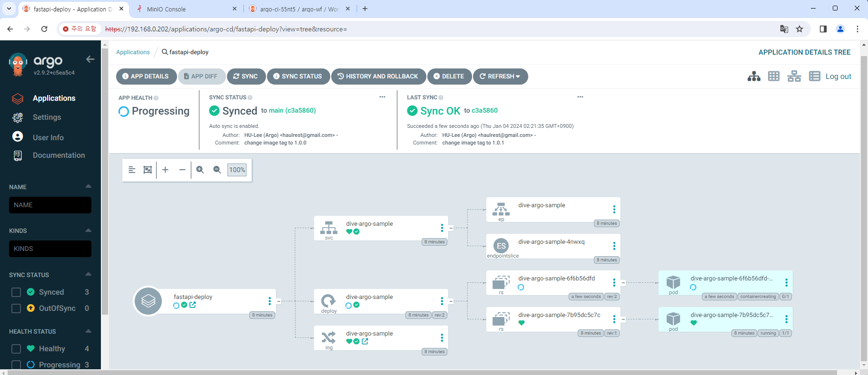
Task: Open the SYNC STATUS panel three-dot menu
Action: [x=382, y=97]
